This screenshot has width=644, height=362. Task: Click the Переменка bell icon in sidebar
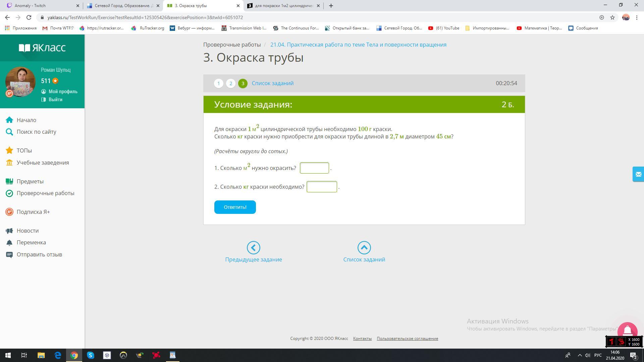pos(9,243)
